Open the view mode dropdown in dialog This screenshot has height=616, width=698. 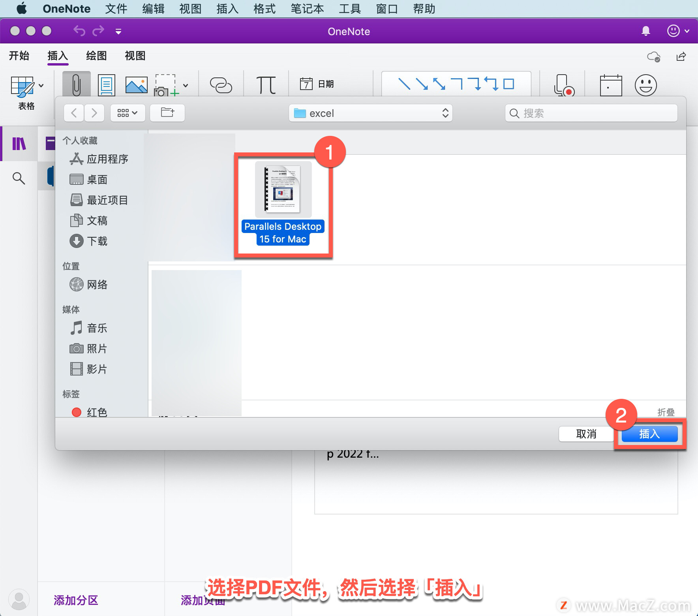pos(128,113)
